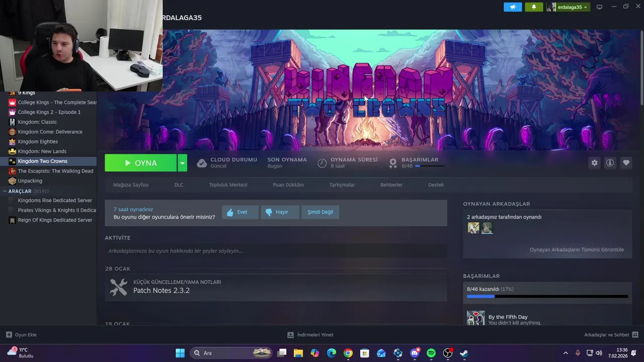Click the wrench-and-screwdriver patch notes icon
The image size is (644, 362).
[x=119, y=287]
